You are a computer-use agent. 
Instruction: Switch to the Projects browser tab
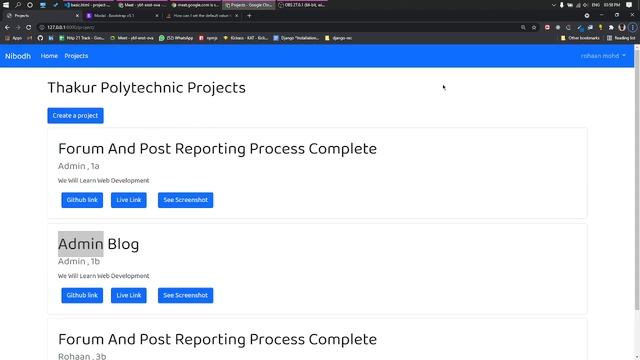tap(41, 16)
